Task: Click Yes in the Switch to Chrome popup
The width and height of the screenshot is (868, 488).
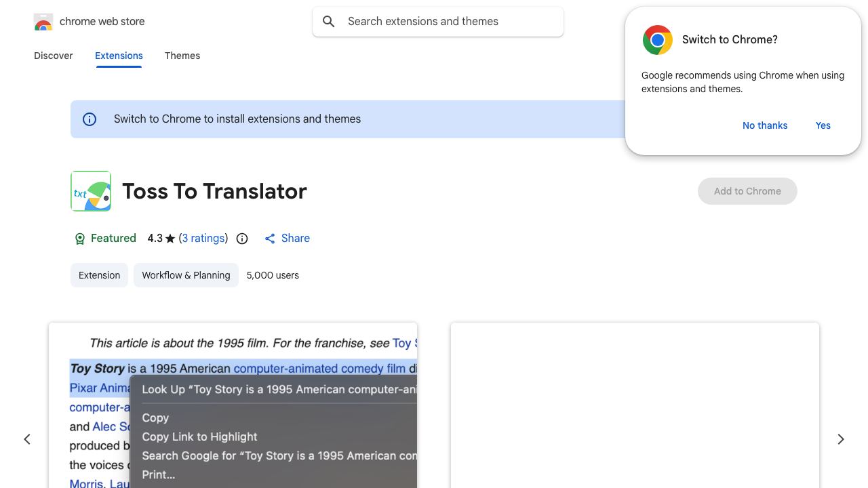Action: click(x=823, y=125)
